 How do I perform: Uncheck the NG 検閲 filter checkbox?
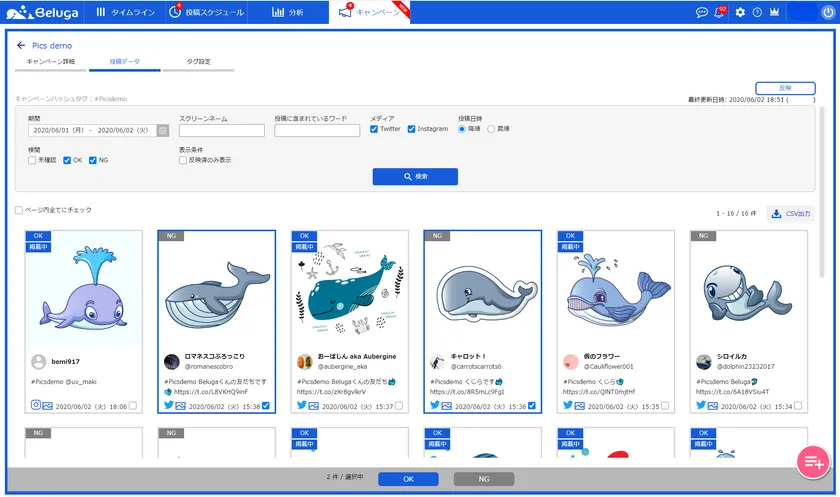point(93,160)
